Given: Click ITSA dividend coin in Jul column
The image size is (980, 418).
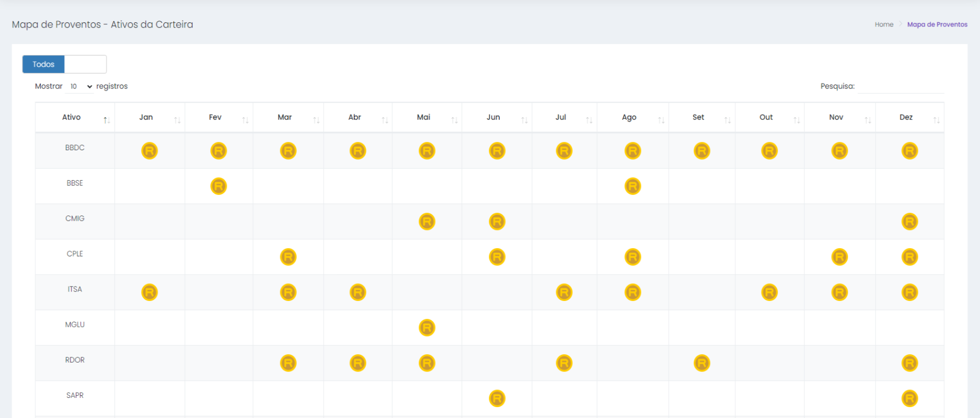Looking at the screenshot, I should pos(564,292).
